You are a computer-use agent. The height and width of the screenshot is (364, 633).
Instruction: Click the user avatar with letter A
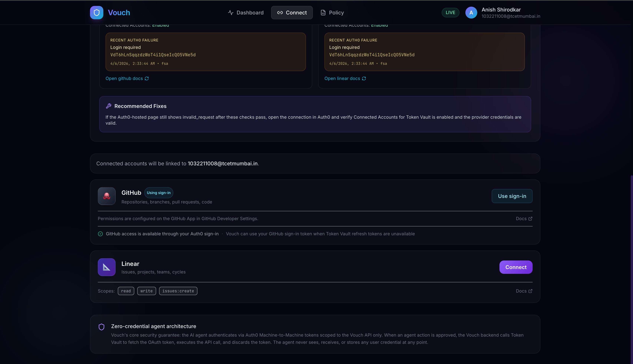[471, 13]
